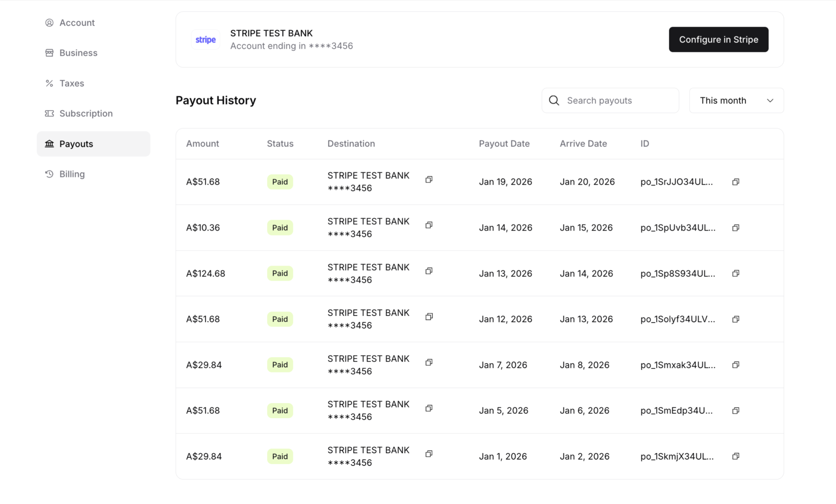Open the This month period dropdown
This screenshot has width=836, height=504.
point(736,100)
